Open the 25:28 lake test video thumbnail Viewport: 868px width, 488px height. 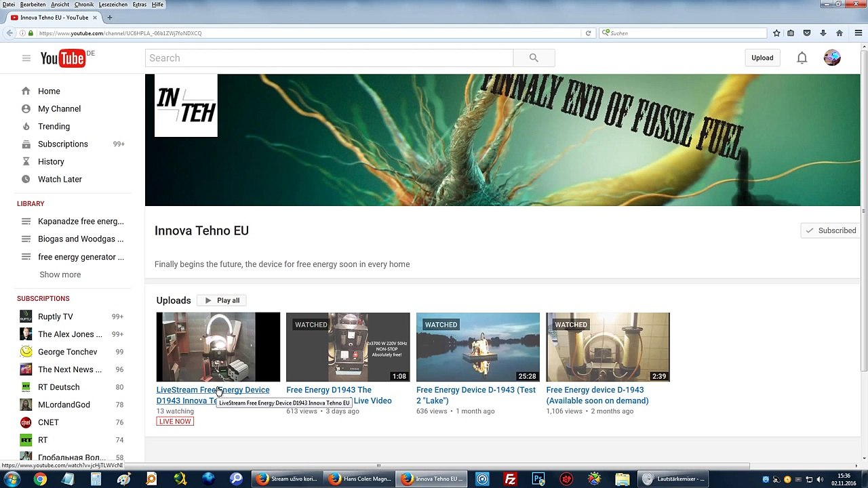coord(478,347)
